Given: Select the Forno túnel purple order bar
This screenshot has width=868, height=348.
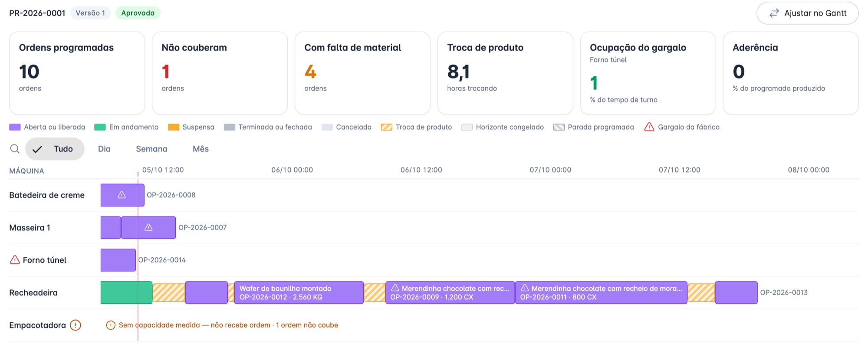Looking at the screenshot, I should coord(118,260).
